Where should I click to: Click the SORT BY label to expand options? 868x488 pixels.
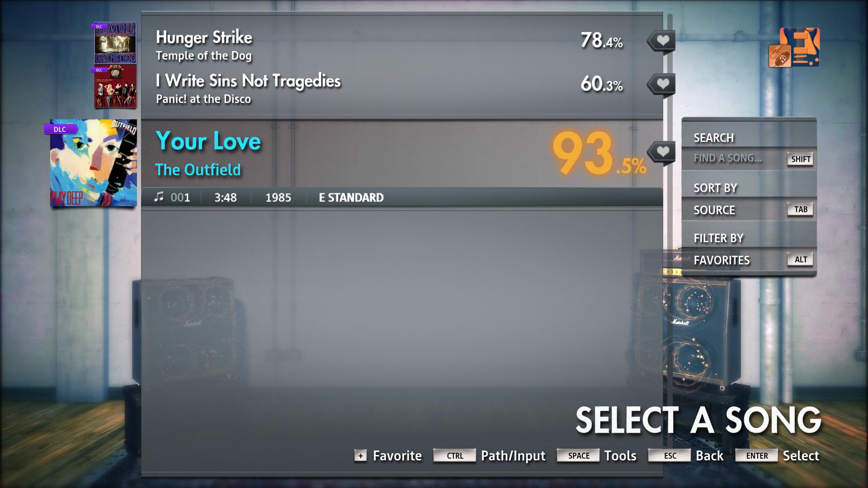(x=716, y=188)
